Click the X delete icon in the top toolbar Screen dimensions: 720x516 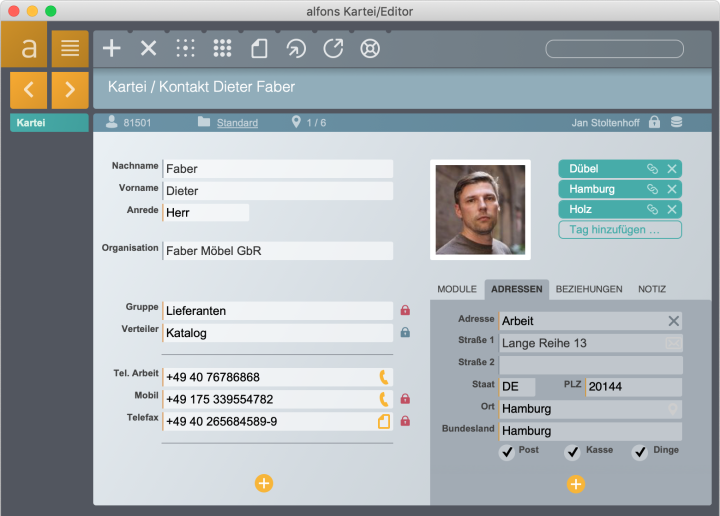[148, 48]
